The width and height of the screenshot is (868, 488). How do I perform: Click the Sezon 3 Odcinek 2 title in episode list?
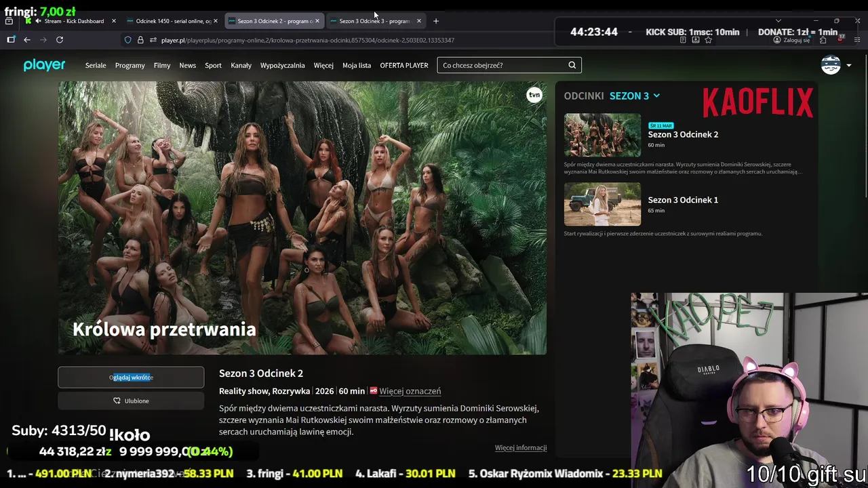coord(683,134)
